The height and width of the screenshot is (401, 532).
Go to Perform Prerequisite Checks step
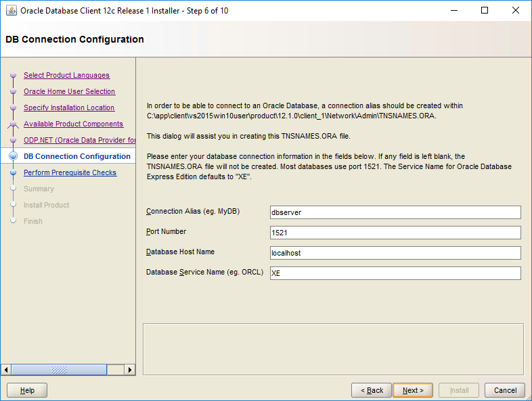[70, 172]
